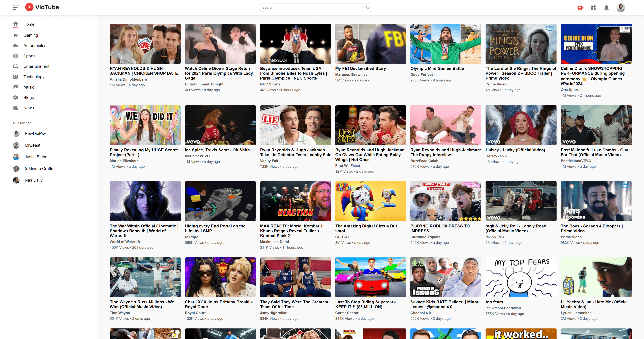The image size is (644, 339).
Task: Open MrBeast subscribed channel name
Action: pyautogui.click(x=33, y=145)
